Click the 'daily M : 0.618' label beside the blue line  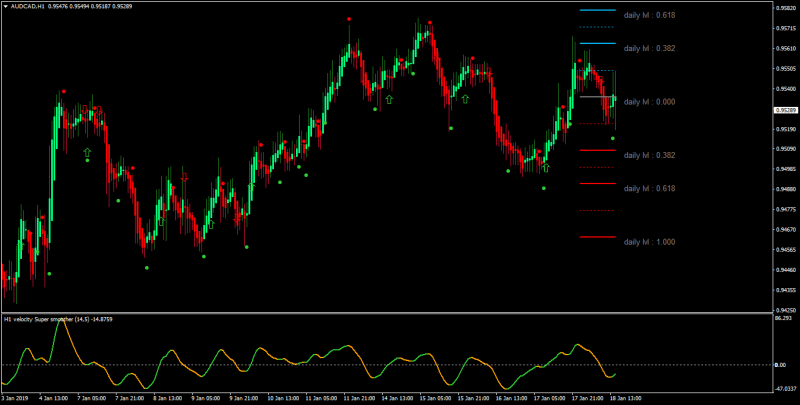pyautogui.click(x=649, y=15)
